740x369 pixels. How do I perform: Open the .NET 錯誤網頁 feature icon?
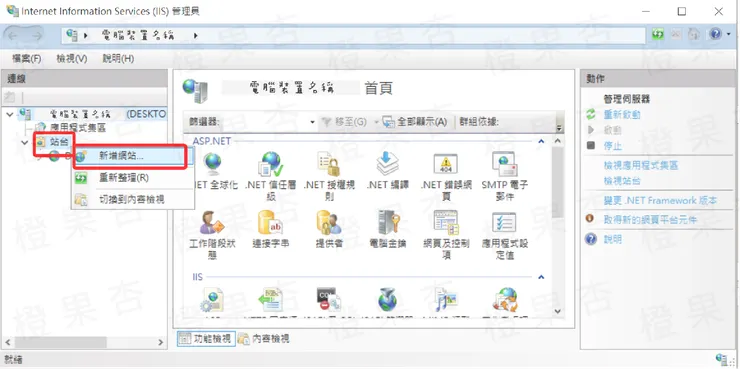pos(446,164)
